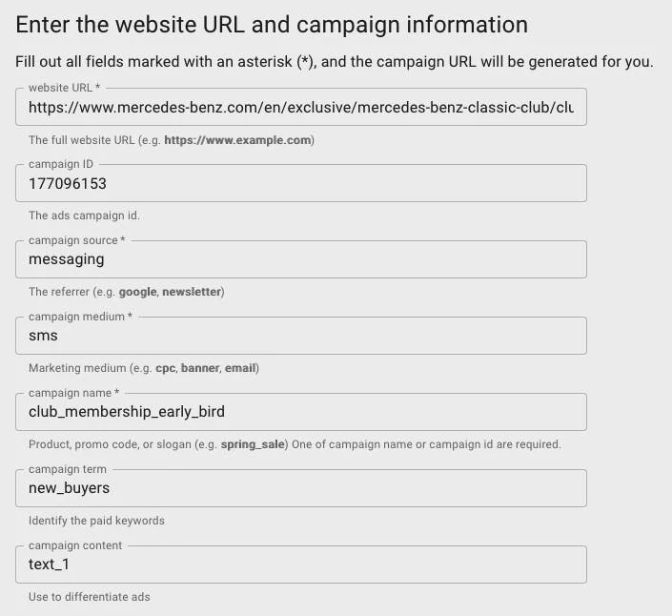
Task: Select the campaign content field showing "text_1"
Action: coord(300,565)
